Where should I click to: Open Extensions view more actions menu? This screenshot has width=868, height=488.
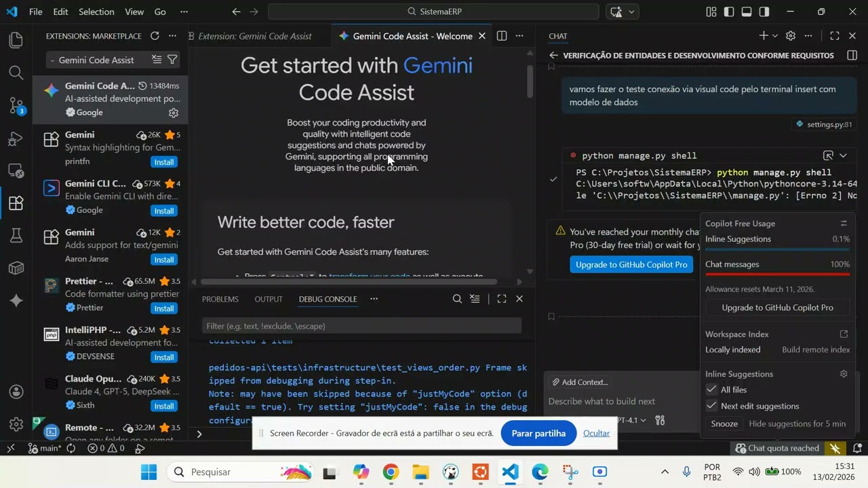(173, 36)
